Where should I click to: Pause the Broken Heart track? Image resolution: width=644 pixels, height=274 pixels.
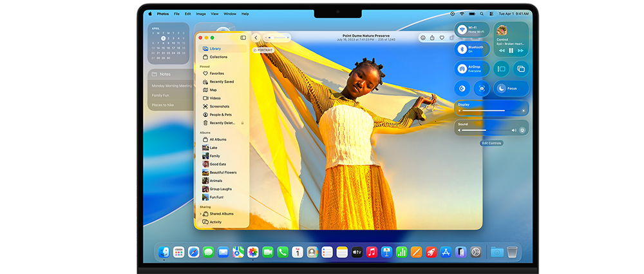pos(511,50)
